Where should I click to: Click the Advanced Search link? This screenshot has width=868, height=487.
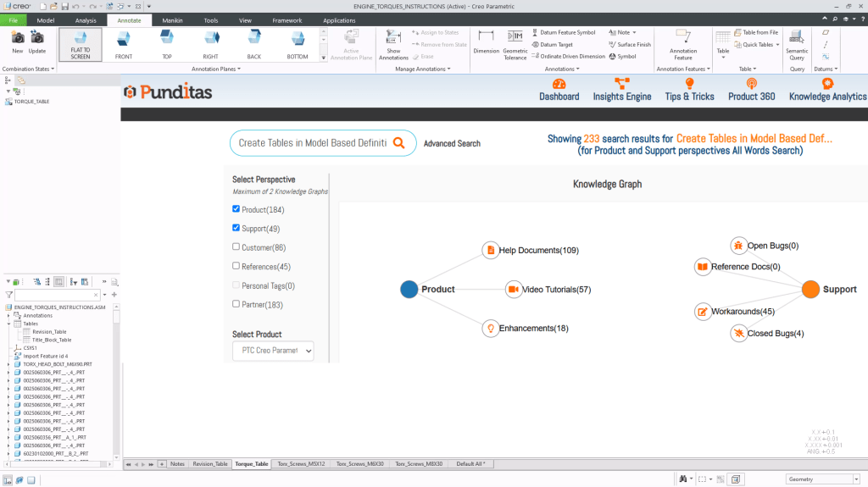pos(452,144)
